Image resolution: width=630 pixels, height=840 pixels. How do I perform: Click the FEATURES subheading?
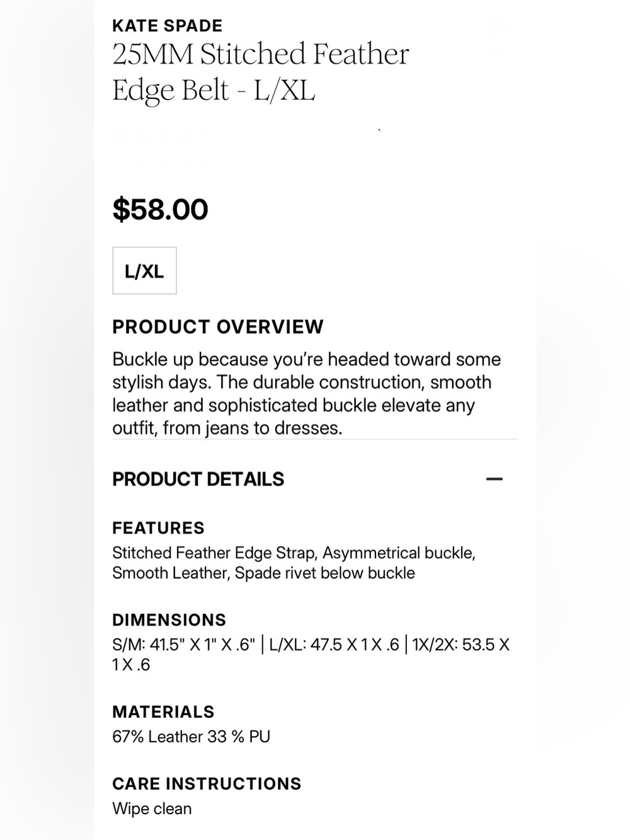coord(158,528)
